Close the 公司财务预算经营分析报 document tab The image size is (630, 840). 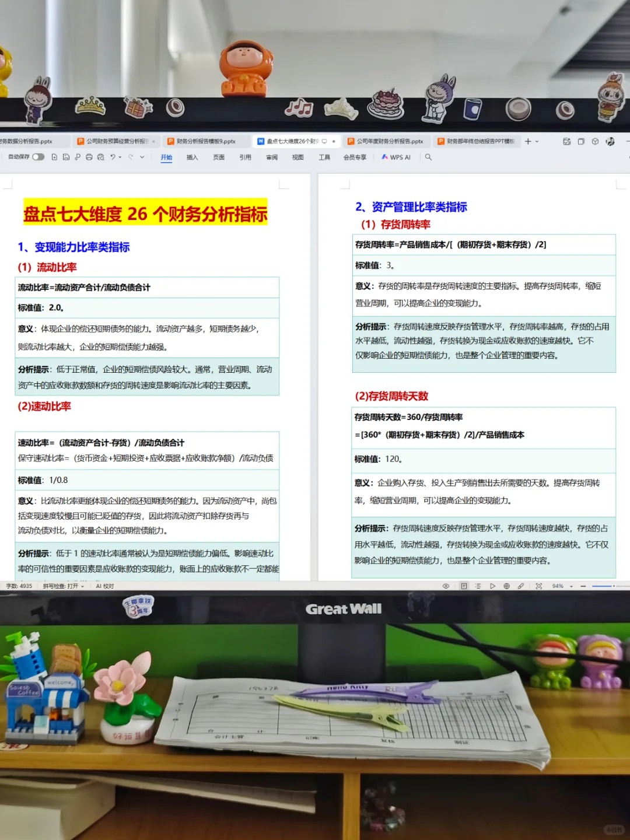coord(153,141)
